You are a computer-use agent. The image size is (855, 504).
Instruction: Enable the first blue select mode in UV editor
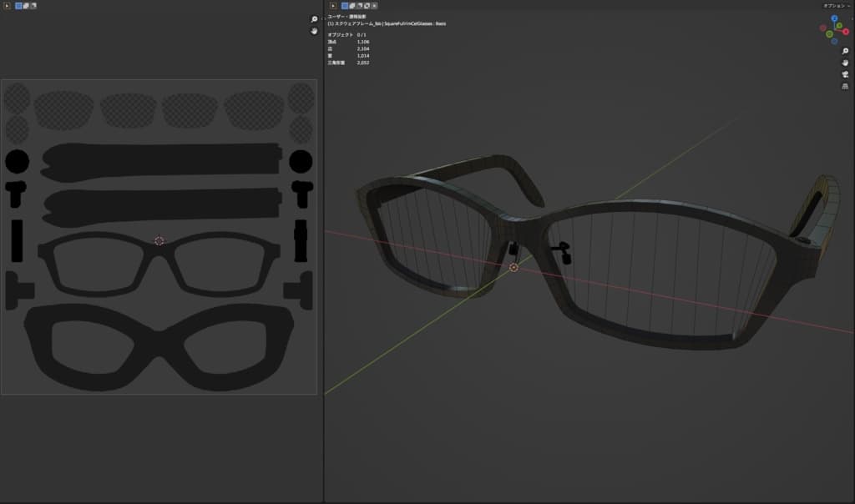click(18, 6)
